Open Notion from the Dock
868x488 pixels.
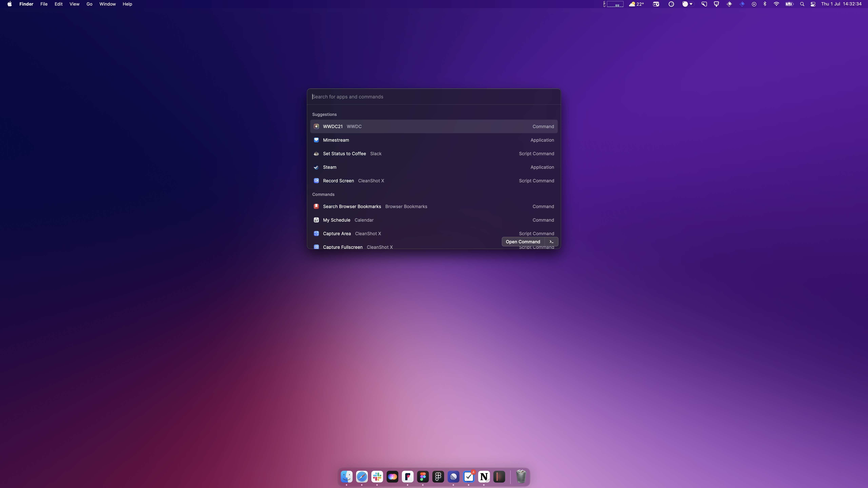tap(484, 477)
